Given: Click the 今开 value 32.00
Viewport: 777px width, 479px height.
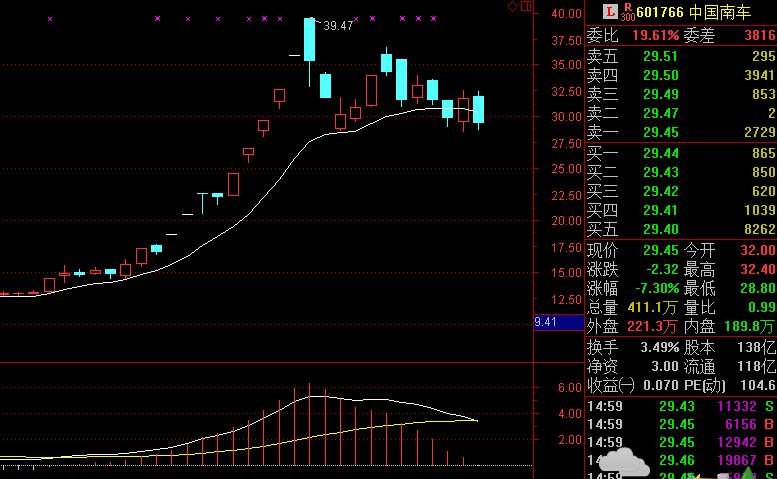Looking at the screenshot, I should pos(758,250).
